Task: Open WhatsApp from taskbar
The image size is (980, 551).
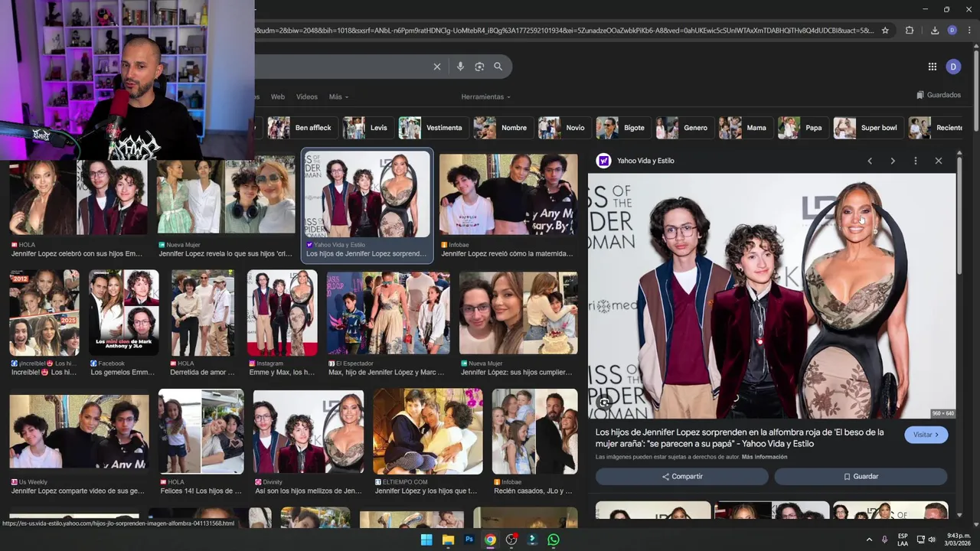Action: click(554, 540)
